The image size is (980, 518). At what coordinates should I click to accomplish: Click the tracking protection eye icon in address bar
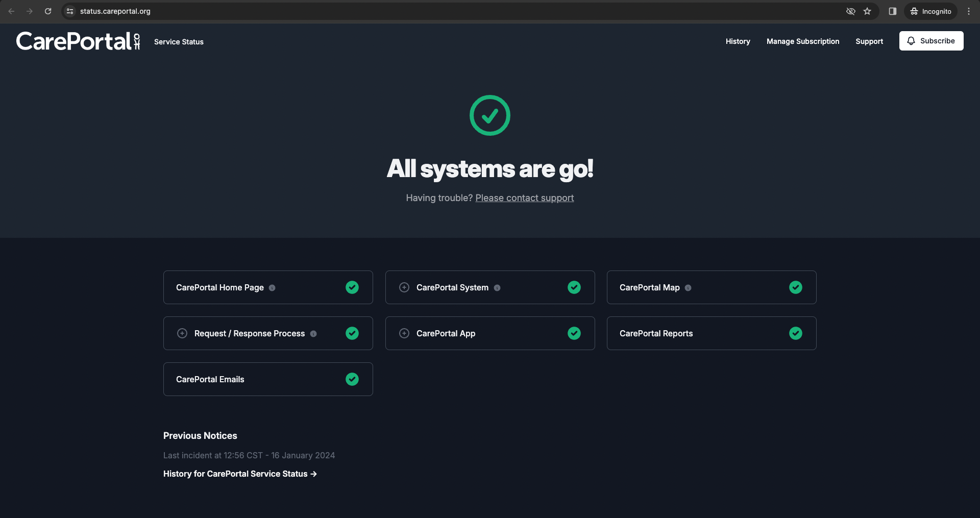850,11
